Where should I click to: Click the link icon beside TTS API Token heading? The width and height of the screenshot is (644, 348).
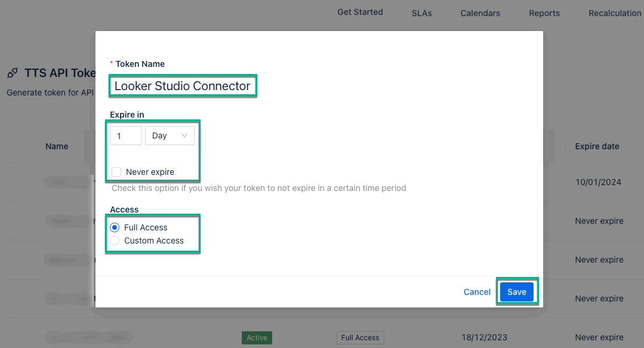point(12,73)
